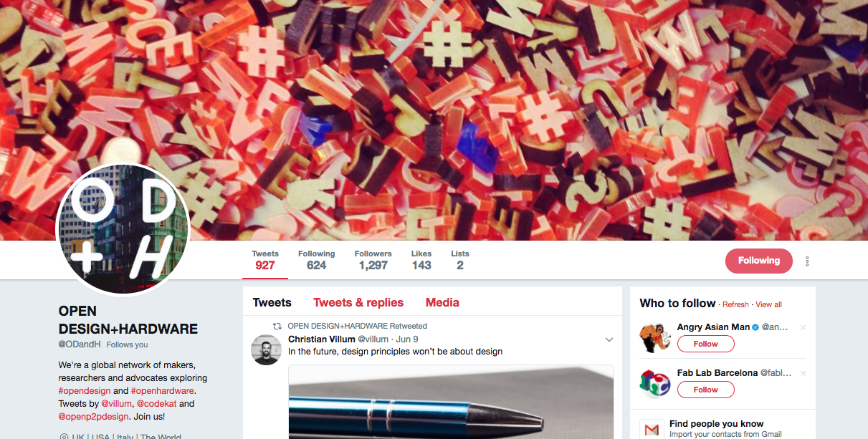Screen dimensions: 868x439
Task: Open the three-dot more options menu
Action: pos(807,261)
